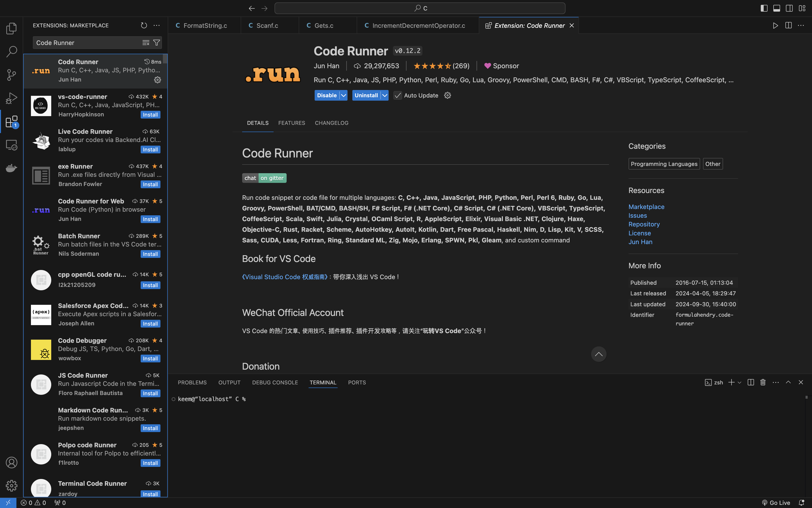812x508 pixels.
Task: Open Code Runner manage gear in list
Action: pyautogui.click(x=157, y=80)
